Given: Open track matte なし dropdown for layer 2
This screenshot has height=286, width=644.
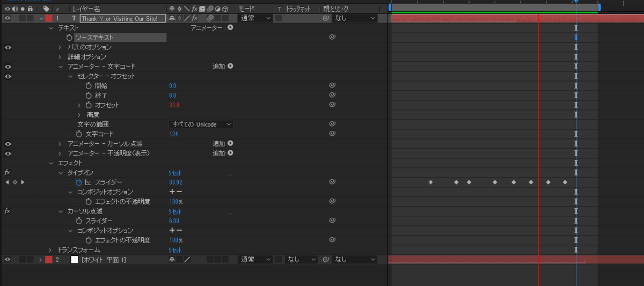Looking at the screenshot, I should [301, 260].
